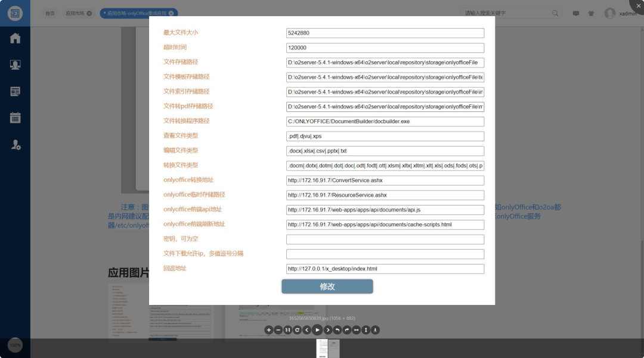
Task: Flip image horizontally
Action: (x=356, y=329)
